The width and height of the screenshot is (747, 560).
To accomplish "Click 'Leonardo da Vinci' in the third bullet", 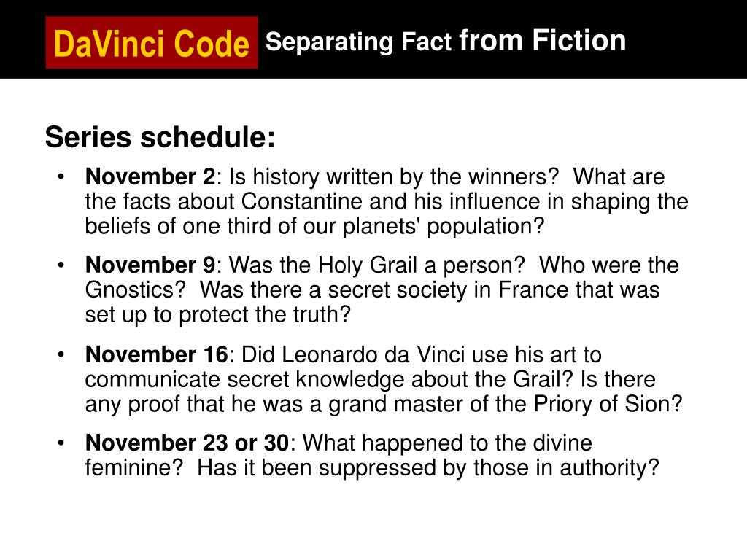I will pyautogui.click(x=373, y=355).
